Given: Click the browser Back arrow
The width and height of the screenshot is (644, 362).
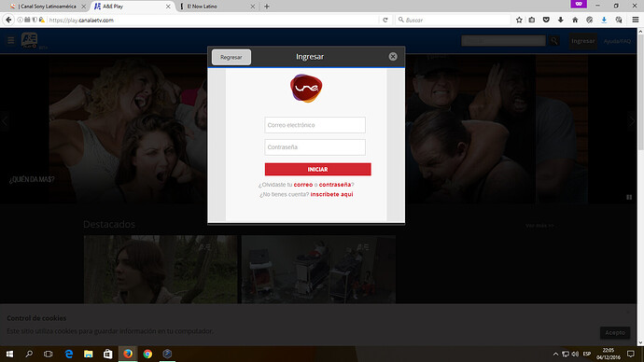Looking at the screenshot, I should 8,20.
